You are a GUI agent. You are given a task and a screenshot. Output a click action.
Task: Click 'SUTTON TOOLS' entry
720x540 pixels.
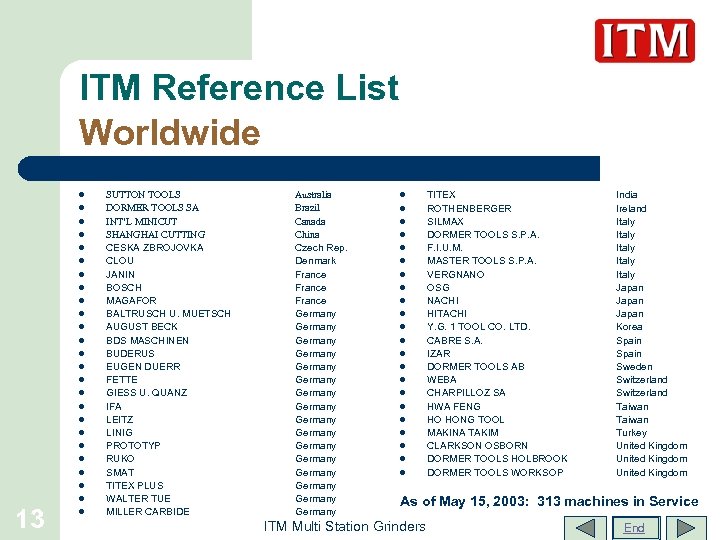tap(143, 195)
